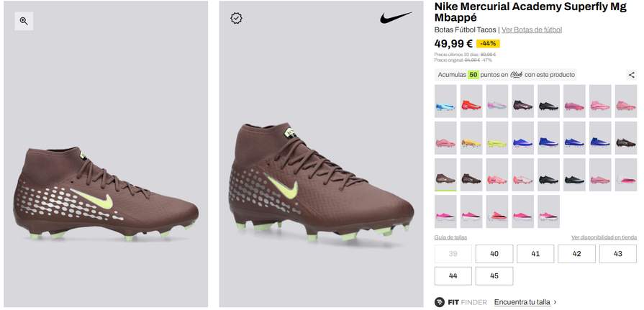Open Ver disponibilidad en tienda link
Viewport: 644px width, 310px height.
click(604, 237)
